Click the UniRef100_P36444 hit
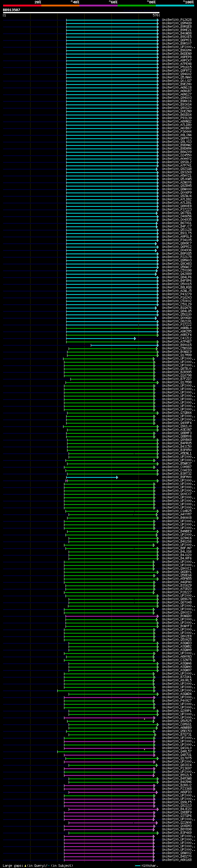The height and width of the screenshot is (868, 197). click(x=176, y=132)
